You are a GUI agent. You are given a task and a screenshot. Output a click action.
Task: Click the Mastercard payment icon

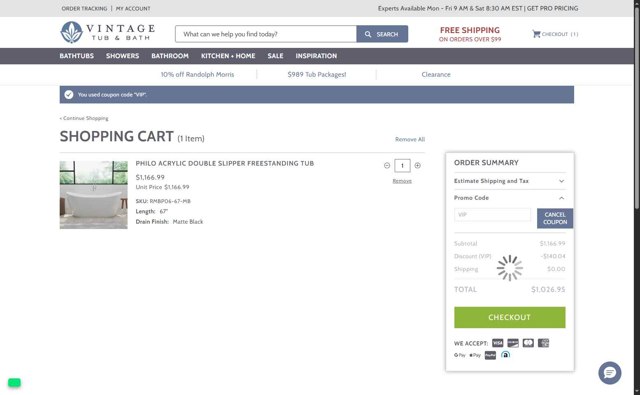pos(528,343)
